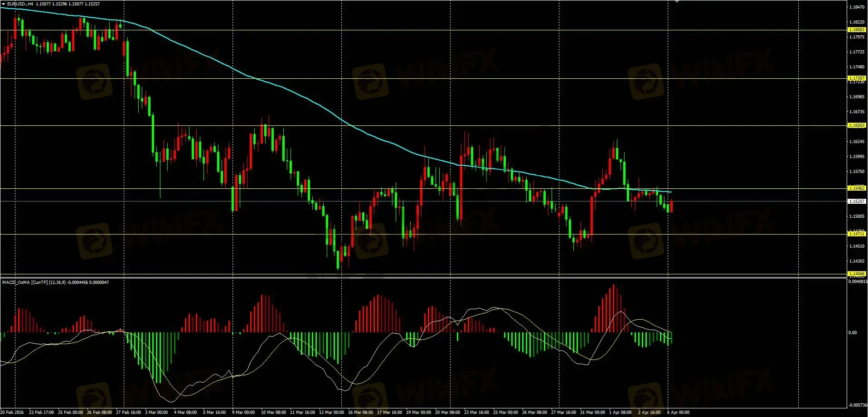This screenshot has width=868, height=417.
Task: Click the 13 Mar 00:00 time label
Action: click(331, 412)
